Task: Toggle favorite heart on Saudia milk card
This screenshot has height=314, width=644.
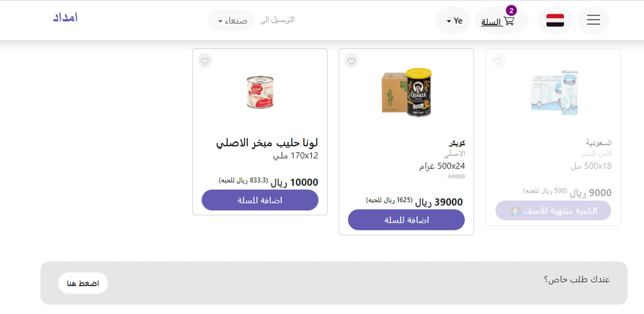Action: click(x=498, y=61)
